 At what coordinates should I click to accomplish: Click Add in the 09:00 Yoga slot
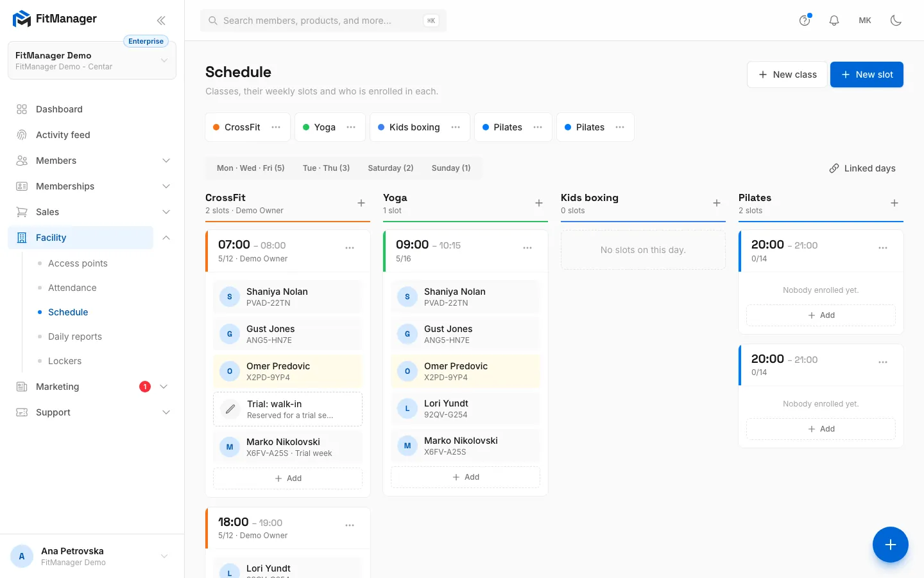coord(465,477)
